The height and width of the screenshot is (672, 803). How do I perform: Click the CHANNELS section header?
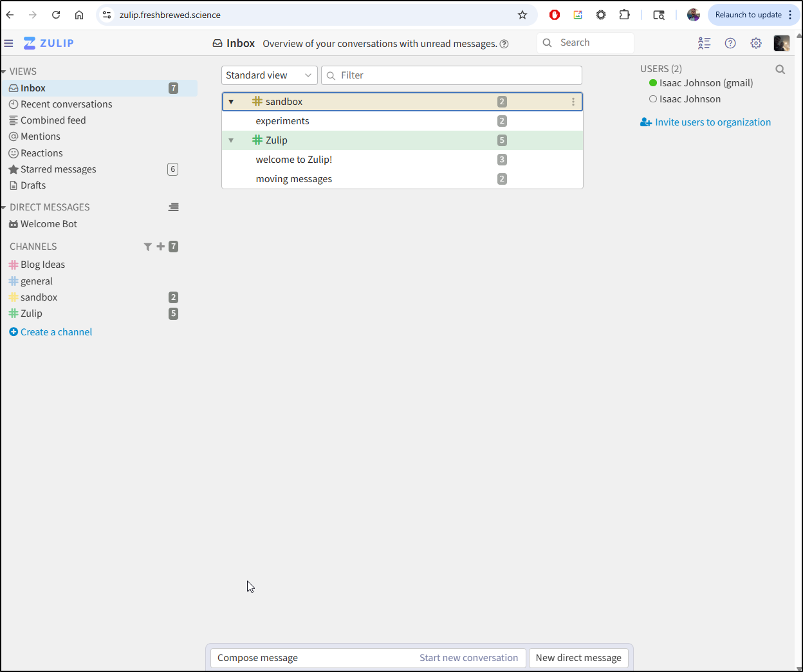[33, 247]
